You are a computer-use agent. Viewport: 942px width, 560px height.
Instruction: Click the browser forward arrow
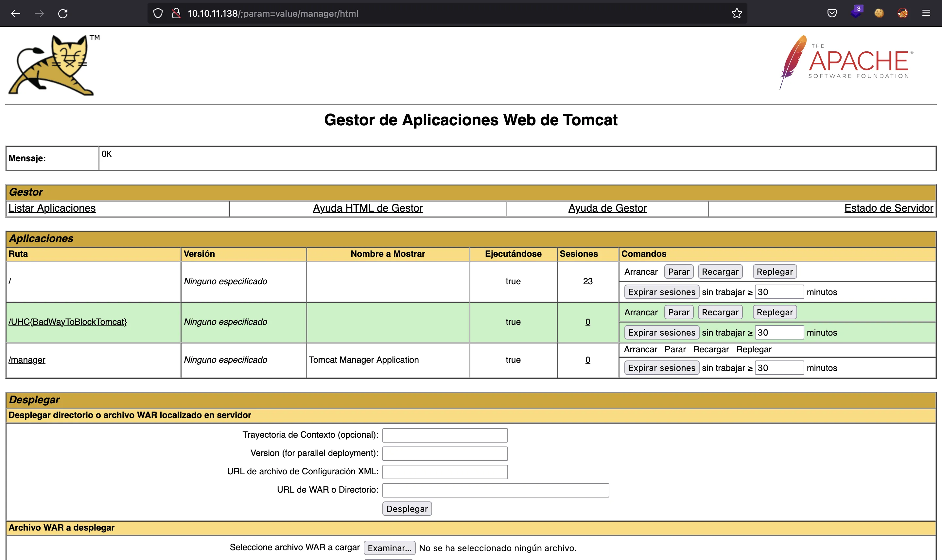(39, 14)
